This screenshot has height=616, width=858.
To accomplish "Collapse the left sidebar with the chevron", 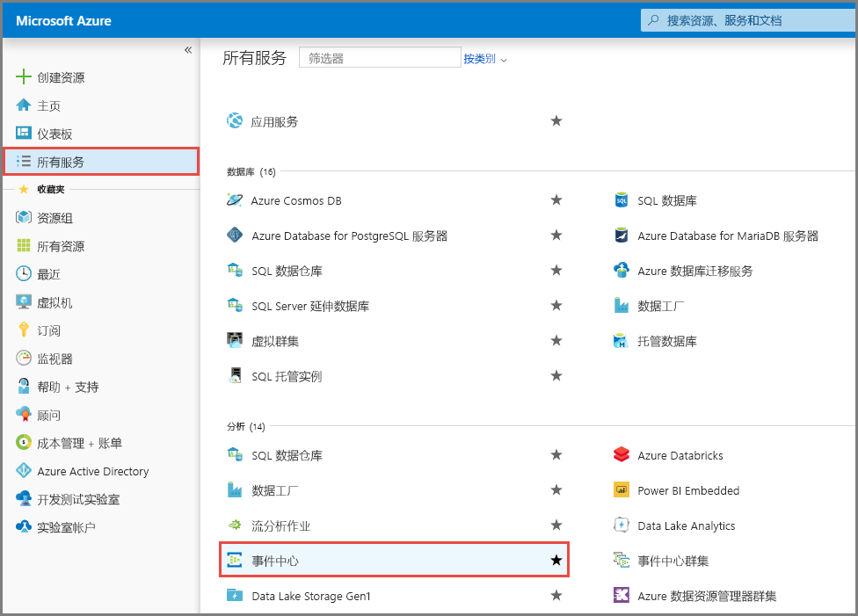I will tap(187, 50).
